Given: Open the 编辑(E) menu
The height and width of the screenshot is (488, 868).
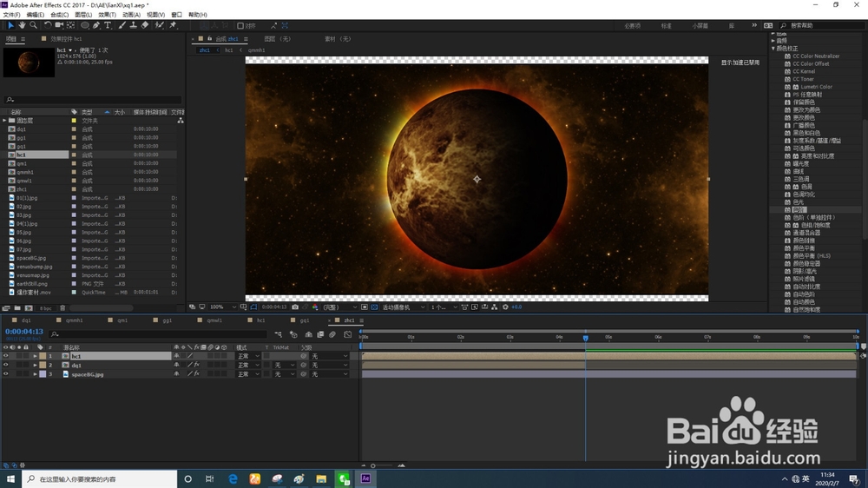Looking at the screenshot, I should coord(36,15).
